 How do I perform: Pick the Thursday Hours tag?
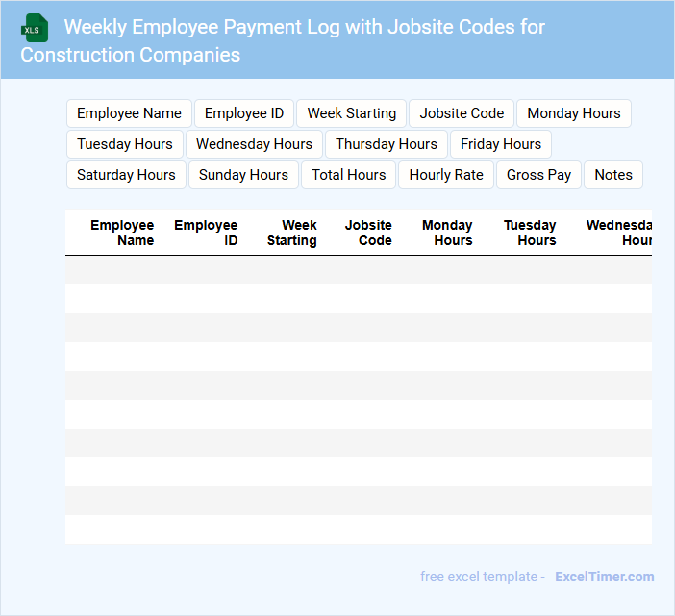click(386, 144)
